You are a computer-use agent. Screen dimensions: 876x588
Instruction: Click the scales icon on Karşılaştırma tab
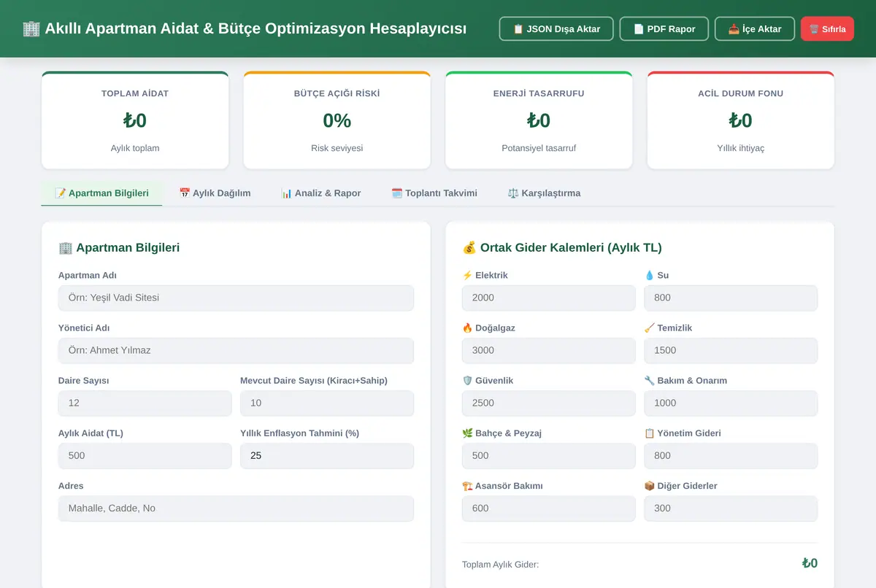513,193
